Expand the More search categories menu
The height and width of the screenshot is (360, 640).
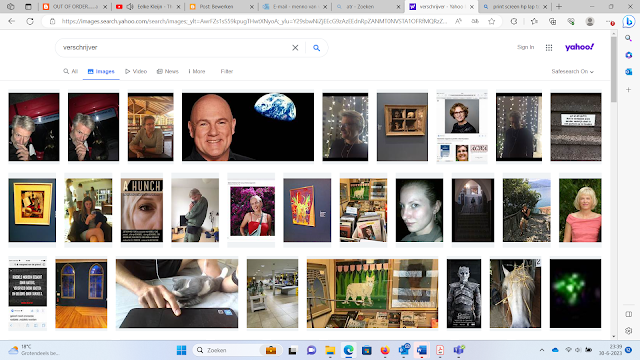point(197,71)
